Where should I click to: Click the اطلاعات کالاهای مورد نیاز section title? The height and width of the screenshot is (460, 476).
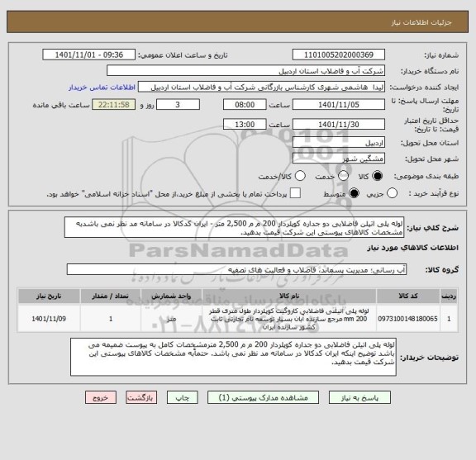(x=413, y=248)
